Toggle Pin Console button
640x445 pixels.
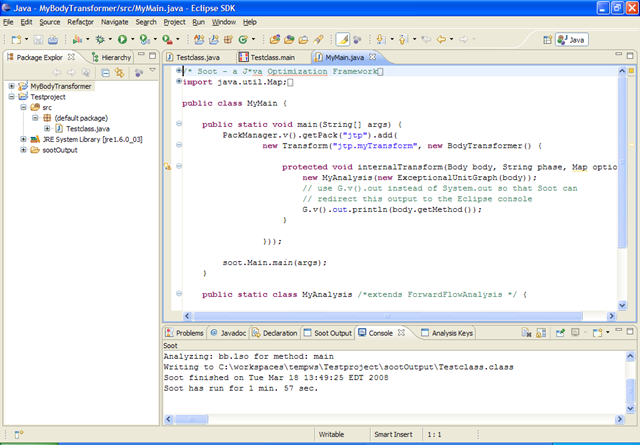[x=560, y=333]
